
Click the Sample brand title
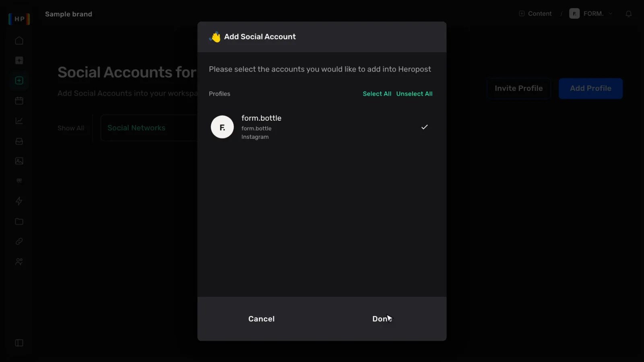(68, 14)
